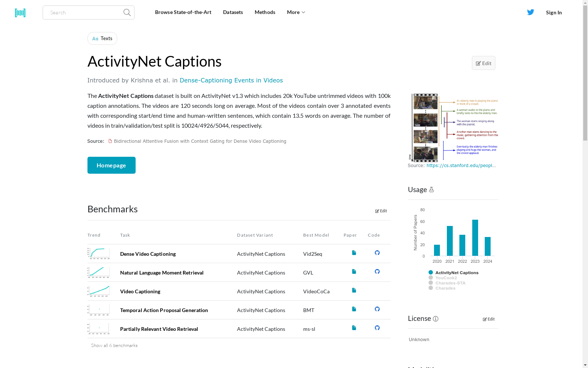Click the search magnifier icon
The height and width of the screenshot is (368, 588).
(x=127, y=13)
